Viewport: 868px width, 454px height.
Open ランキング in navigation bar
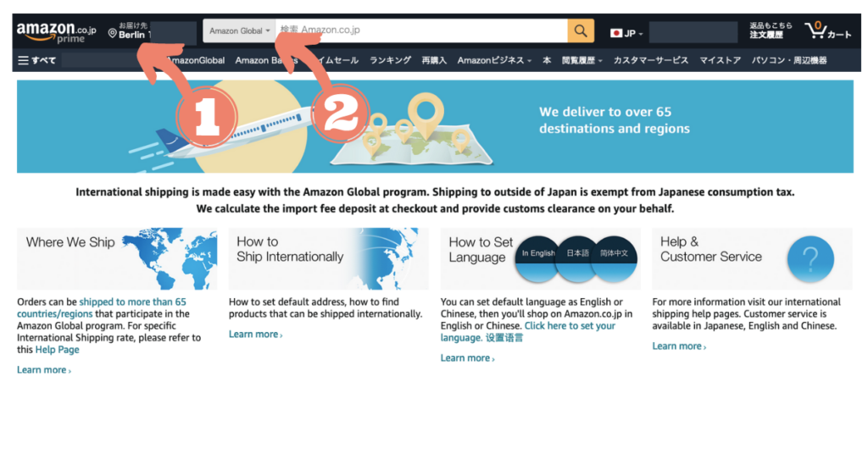coord(390,60)
